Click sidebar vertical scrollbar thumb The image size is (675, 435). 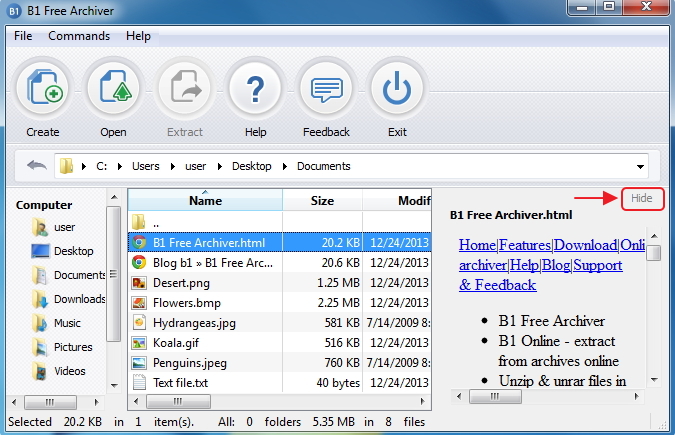[114, 274]
